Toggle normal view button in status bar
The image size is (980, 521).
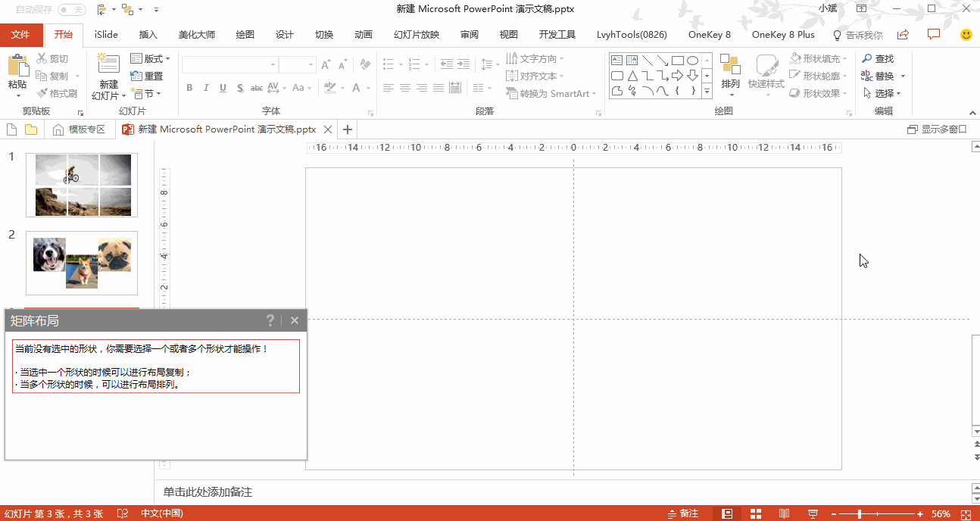point(727,513)
